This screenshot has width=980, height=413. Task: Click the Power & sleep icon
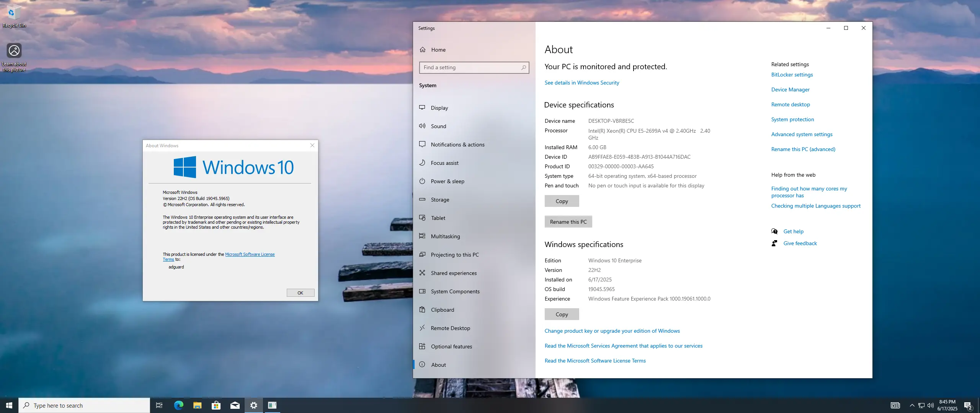tap(422, 181)
